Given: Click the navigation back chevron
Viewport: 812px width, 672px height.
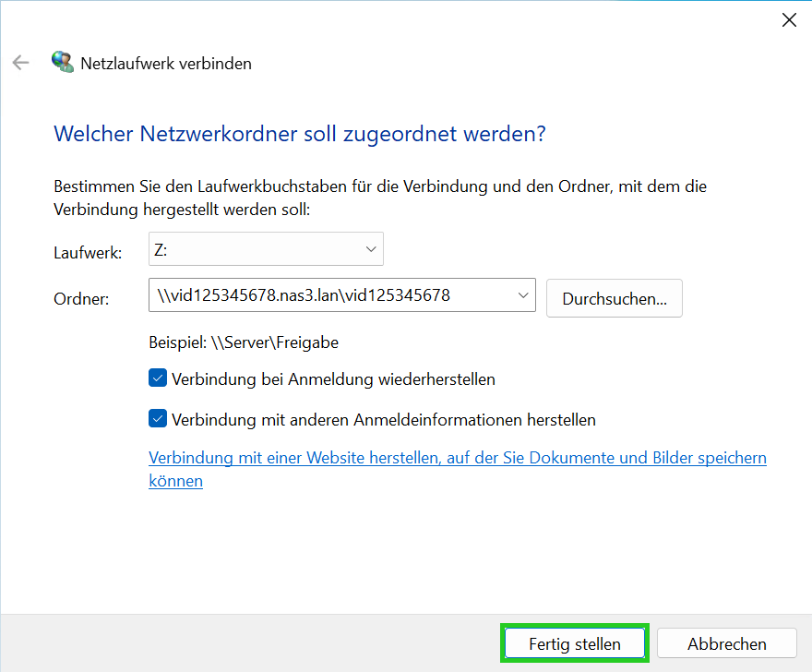Looking at the screenshot, I should (x=20, y=62).
